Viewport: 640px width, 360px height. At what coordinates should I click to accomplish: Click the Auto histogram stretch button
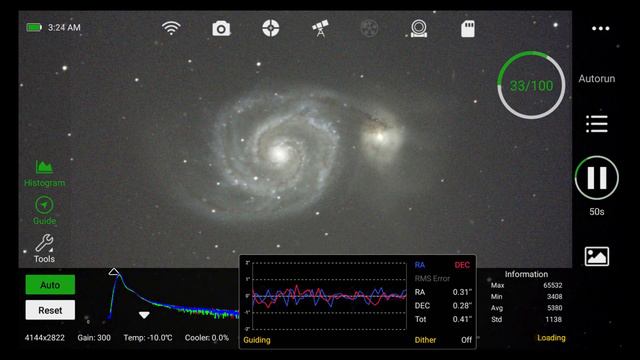coord(50,284)
